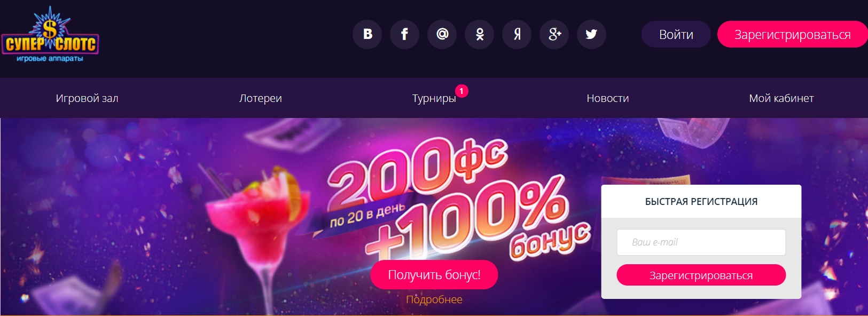This screenshot has width=868, height=316.
Task: Click the Odnoklassniki social login icon
Action: (480, 34)
